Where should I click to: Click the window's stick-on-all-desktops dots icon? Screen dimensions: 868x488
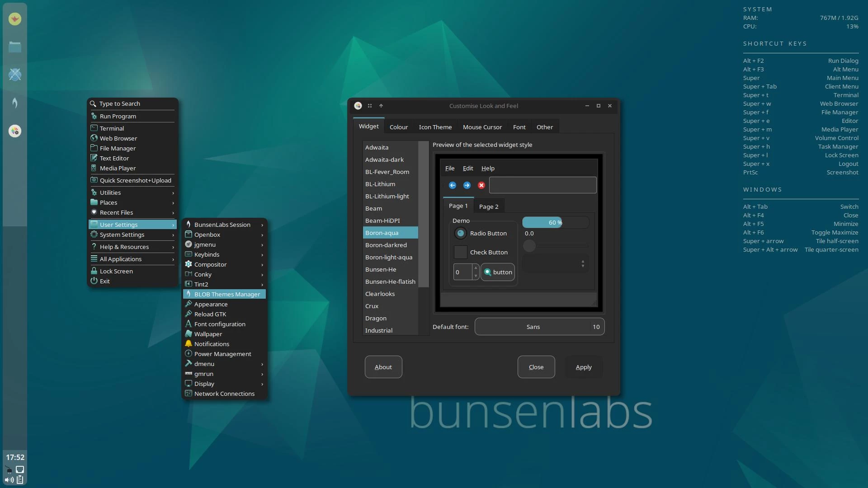[x=370, y=106]
